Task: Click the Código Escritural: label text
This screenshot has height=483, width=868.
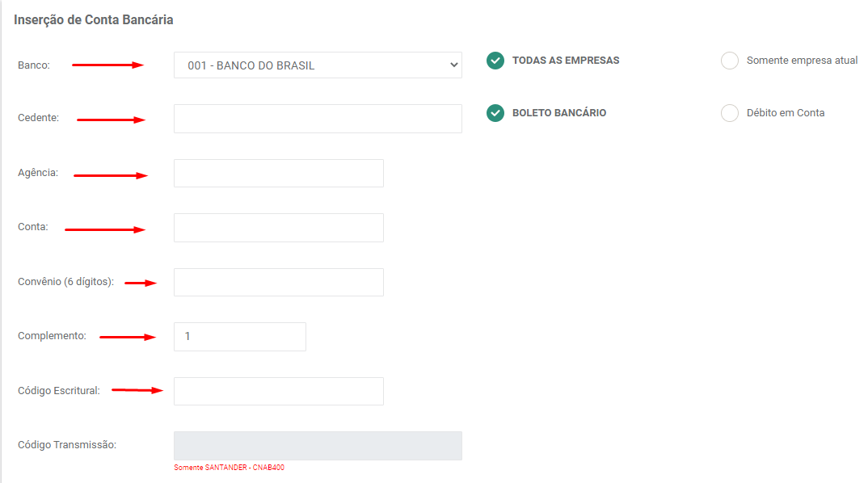Action: [59, 391]
